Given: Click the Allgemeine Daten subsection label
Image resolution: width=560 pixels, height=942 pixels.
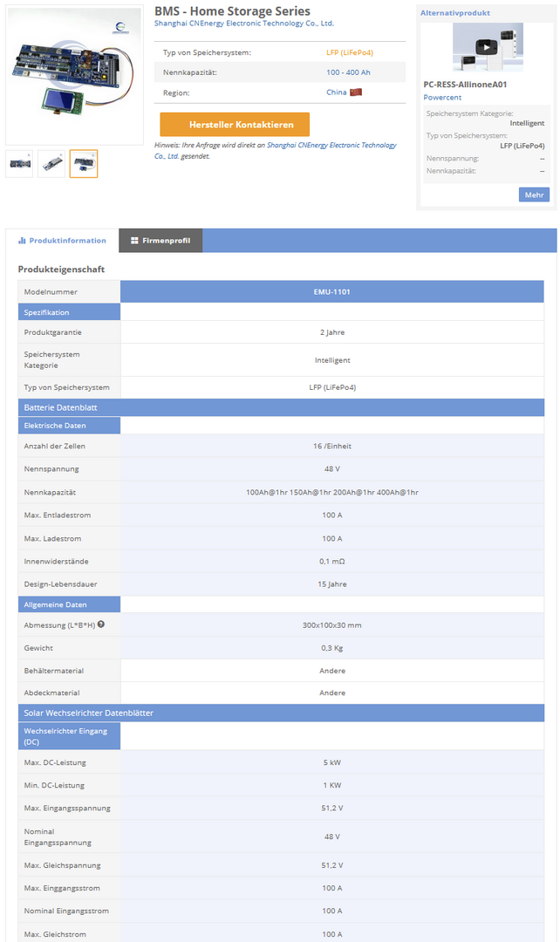Looking at the screenshot, I should [x=69, y=604].
